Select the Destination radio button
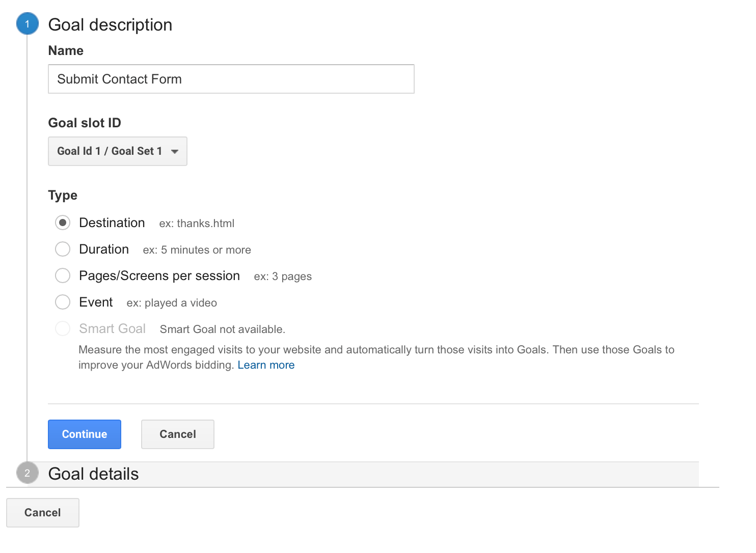 [63, 223]
